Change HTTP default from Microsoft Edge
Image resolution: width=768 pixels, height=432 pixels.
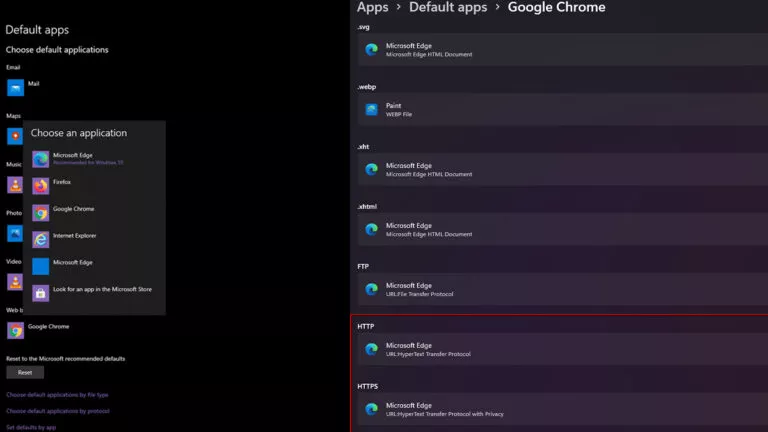563,349
